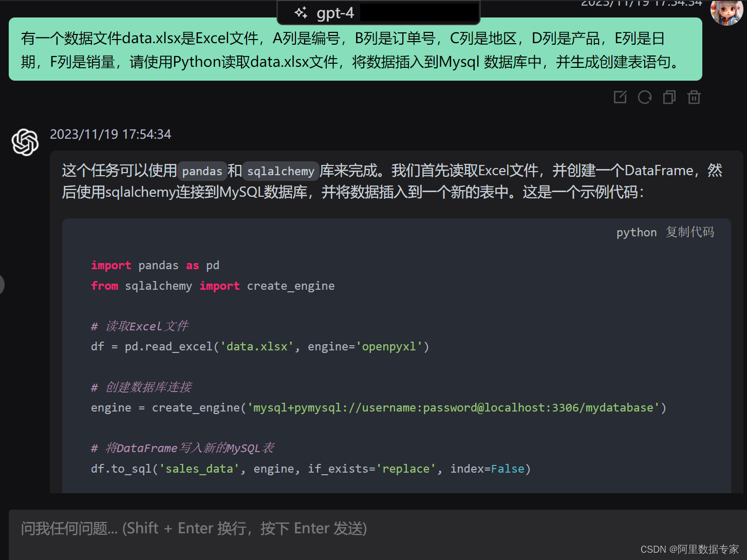Click the comment # 将DataFrame写入新的MySQL表
Image resolution: width=747 pixels, height=560 pixels.
(182, 448)
